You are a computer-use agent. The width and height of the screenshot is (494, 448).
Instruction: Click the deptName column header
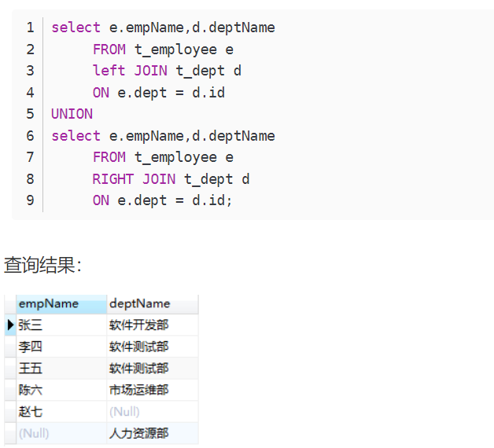[x=153, y=304]
